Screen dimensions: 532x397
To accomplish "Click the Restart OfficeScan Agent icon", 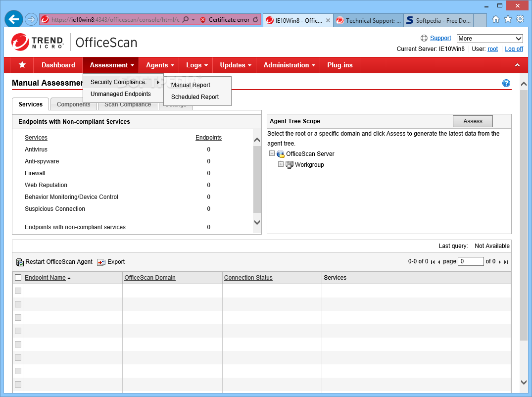I will (x=20, y=262).
